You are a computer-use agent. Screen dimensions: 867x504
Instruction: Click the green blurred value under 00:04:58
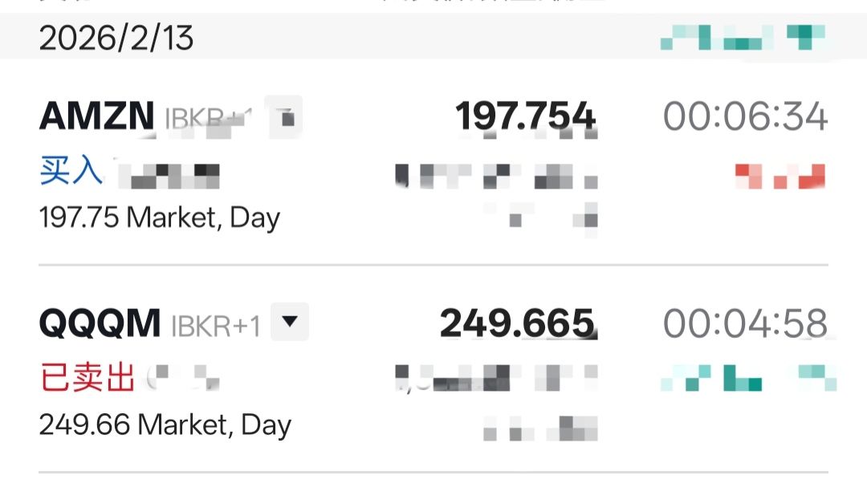click(748, 377)
